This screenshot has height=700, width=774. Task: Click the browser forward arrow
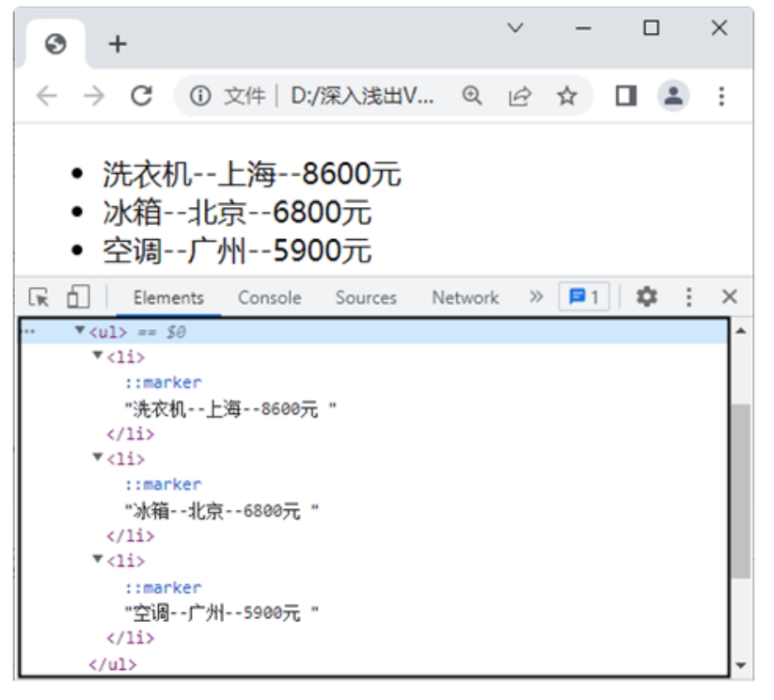coord(94,96)
